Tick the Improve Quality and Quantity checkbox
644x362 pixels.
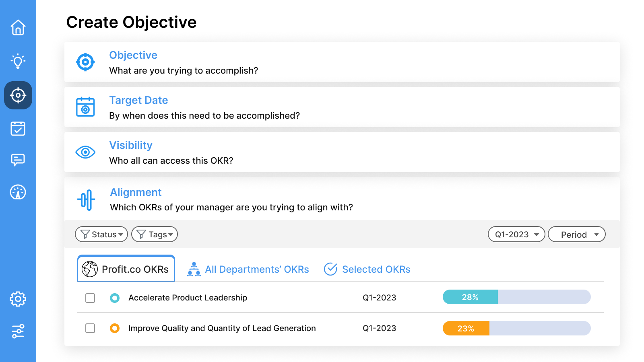[x=90, y=328]
